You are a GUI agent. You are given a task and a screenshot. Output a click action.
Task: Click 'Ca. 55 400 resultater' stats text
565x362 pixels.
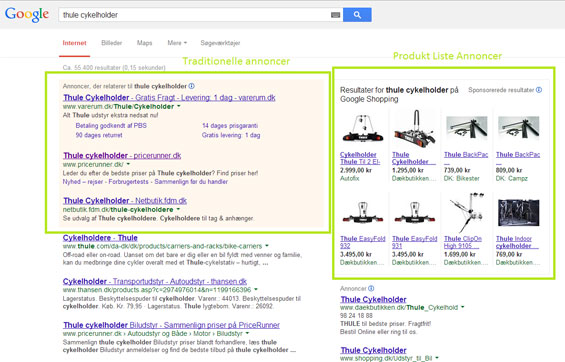coord(114,67)
